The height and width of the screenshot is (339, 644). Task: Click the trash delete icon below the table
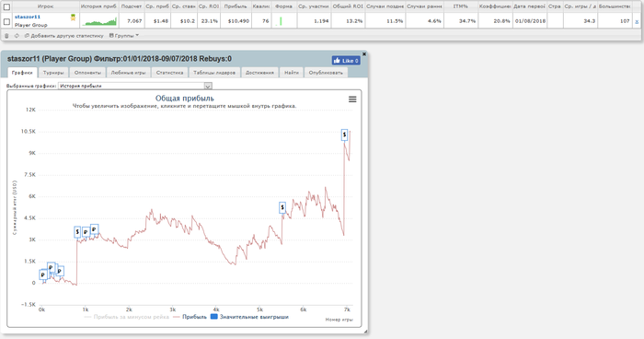(6, 36)
